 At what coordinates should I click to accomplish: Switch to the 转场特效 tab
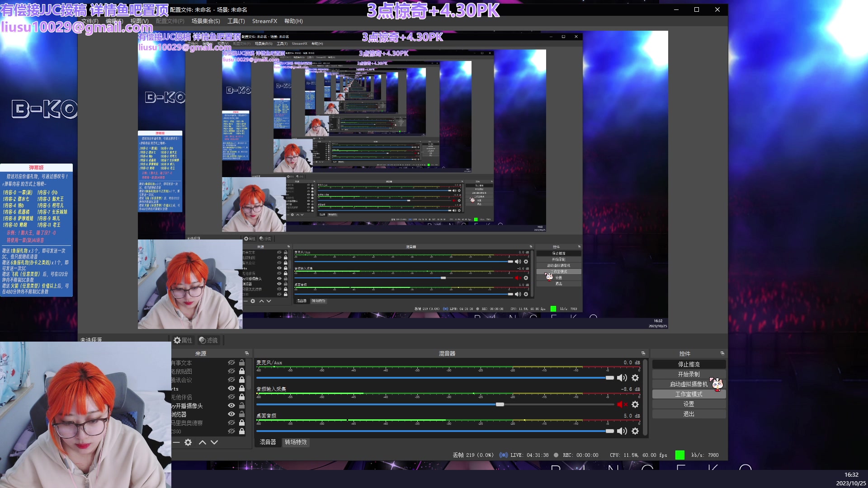(x=296, y=442)
